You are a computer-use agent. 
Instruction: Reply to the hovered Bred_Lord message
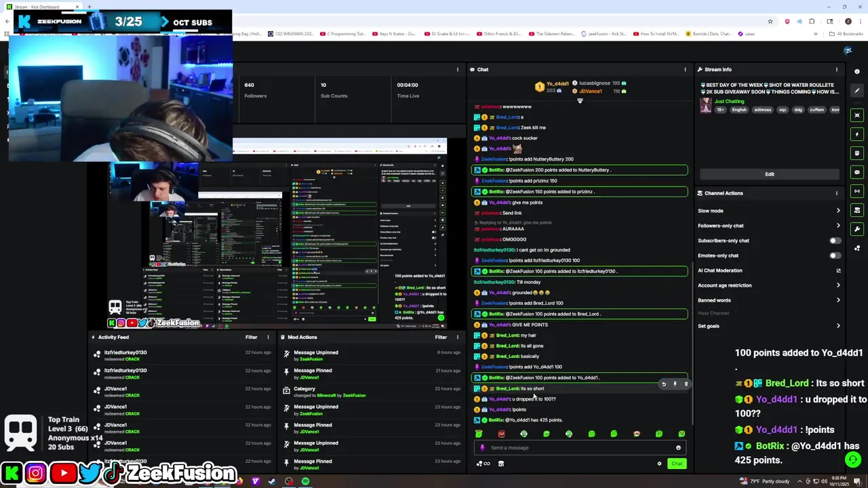[x=664, y=384]
